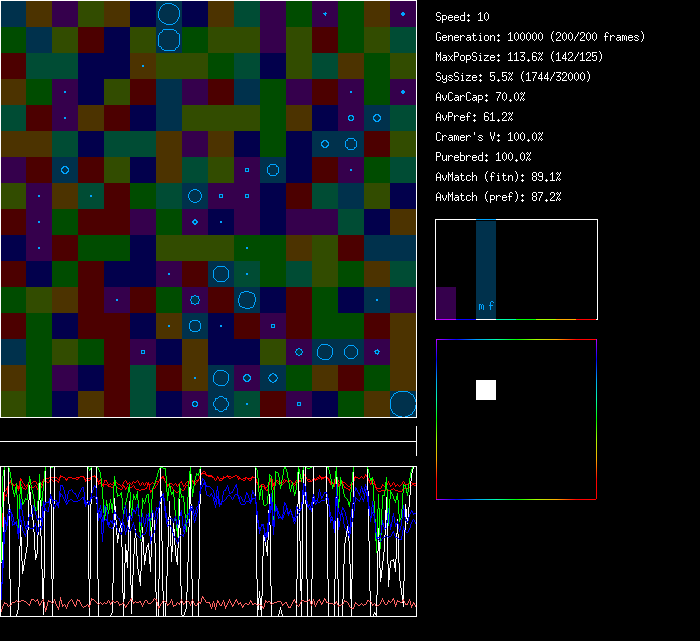Screen dimensions: 700x641
Task: Click the Purebred percentage label
Action: [x=483, y=157]
